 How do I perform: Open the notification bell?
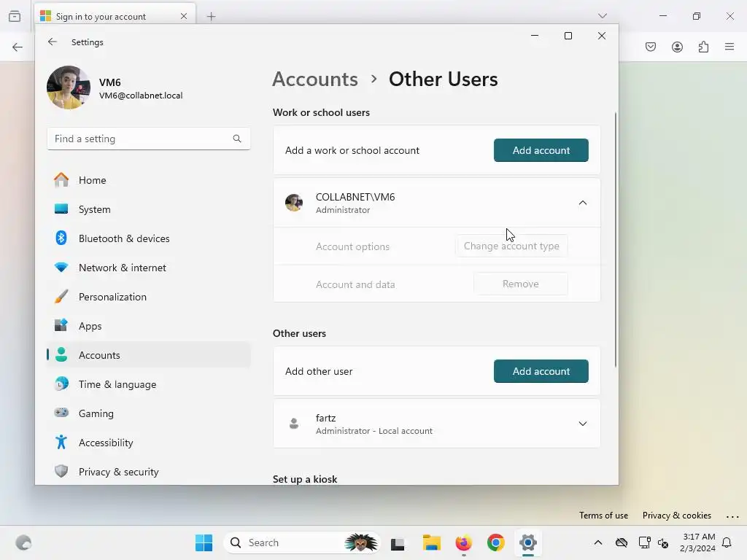coord(727,542)
